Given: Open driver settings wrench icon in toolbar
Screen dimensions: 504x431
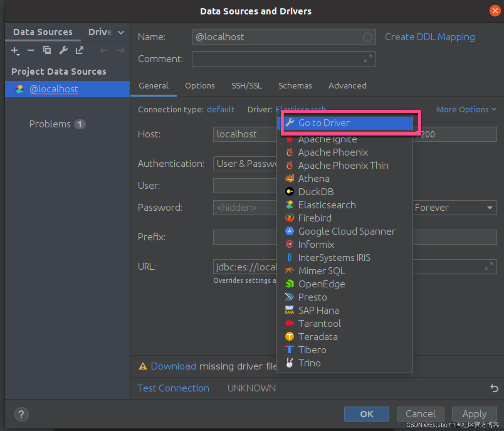Looking at the screenshot, I should [x=63, y=50].
